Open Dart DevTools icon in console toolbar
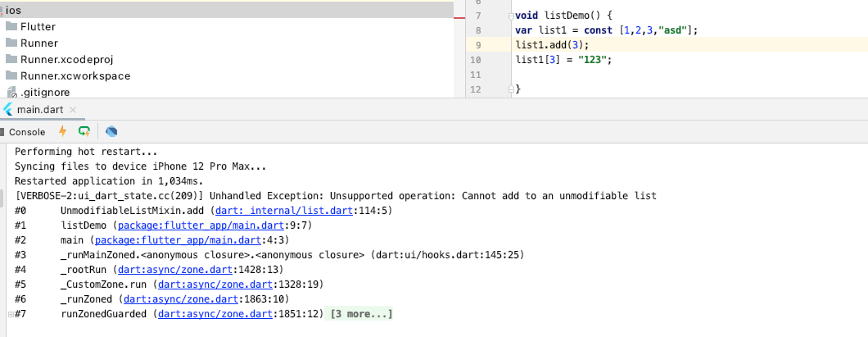This screenshot has height=337, width=868. pyautogui.click(x=111, y=131)
